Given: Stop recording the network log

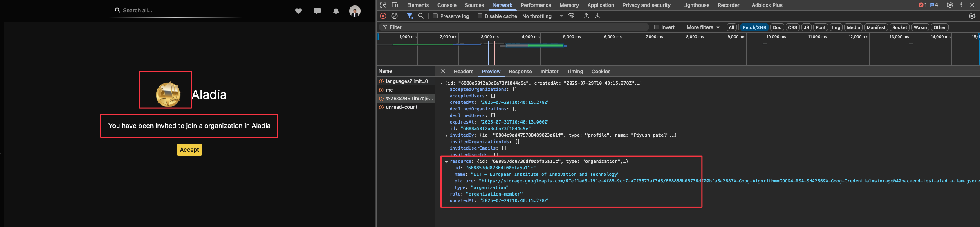Looking at the screenshot, I should pos(383,16).
